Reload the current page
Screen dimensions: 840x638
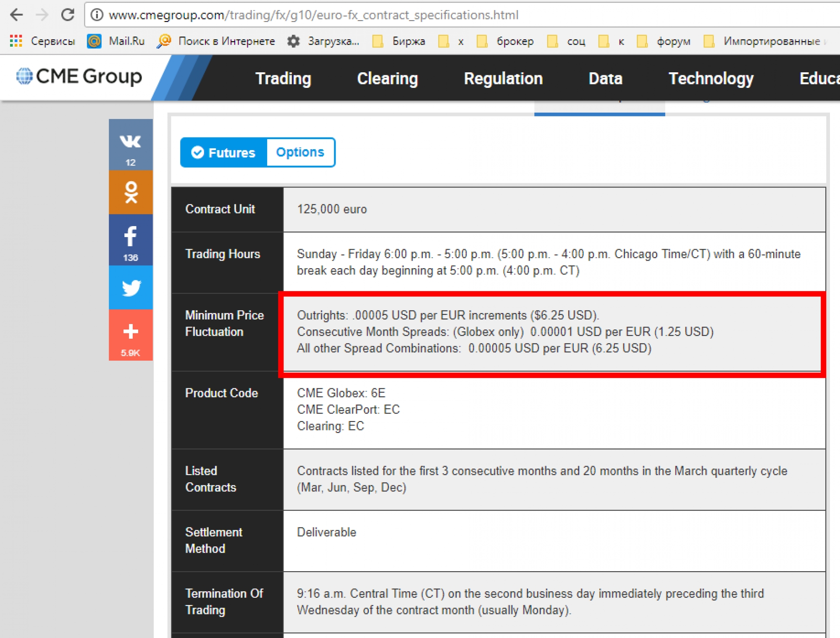tap(68, 15)
